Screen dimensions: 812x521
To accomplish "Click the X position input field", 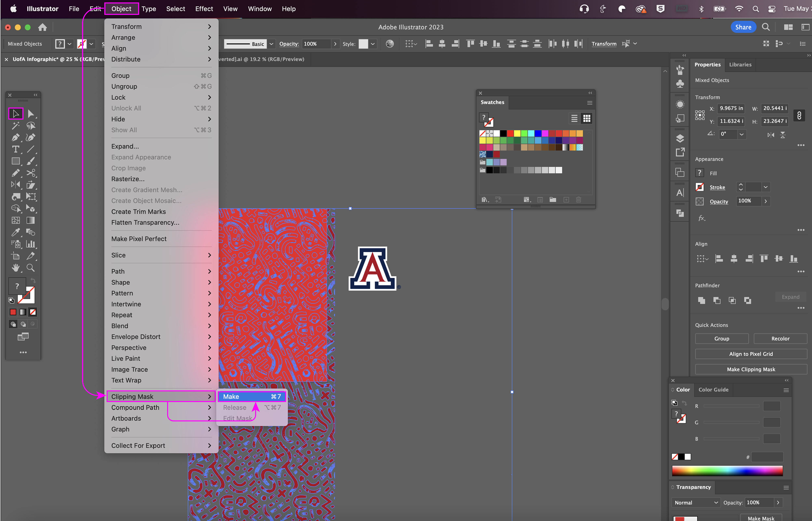I will point(731,108).
